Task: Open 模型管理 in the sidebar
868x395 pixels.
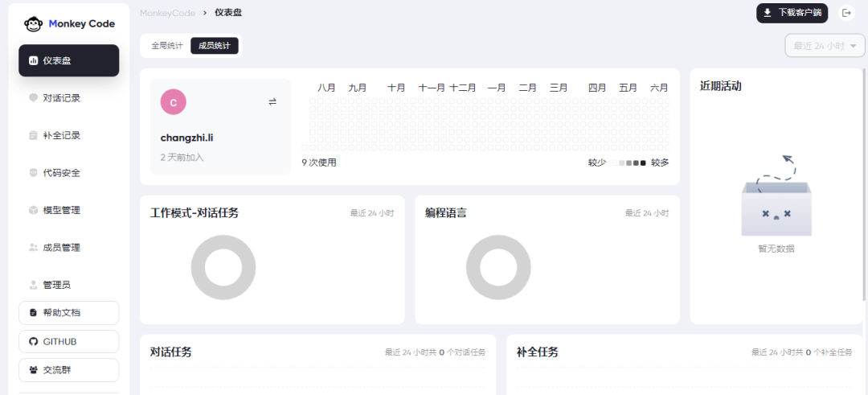Action: tap(68, 210)
